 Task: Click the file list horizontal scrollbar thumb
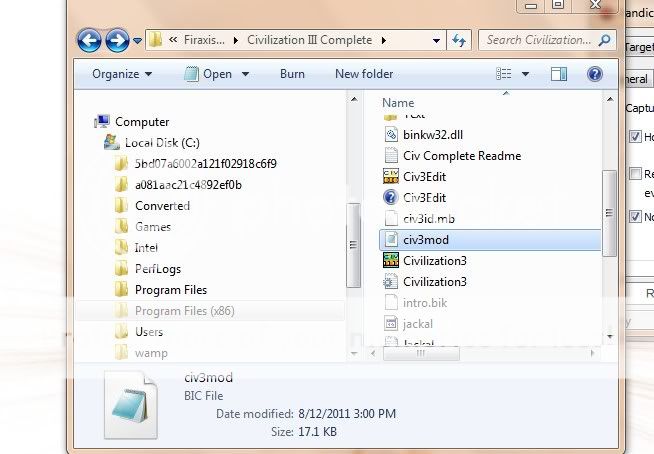pos(421,354)
